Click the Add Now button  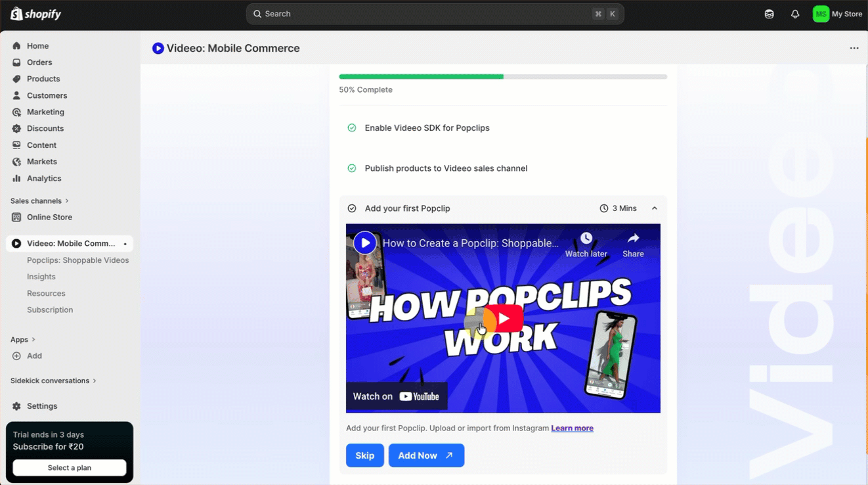click(426, 455)
